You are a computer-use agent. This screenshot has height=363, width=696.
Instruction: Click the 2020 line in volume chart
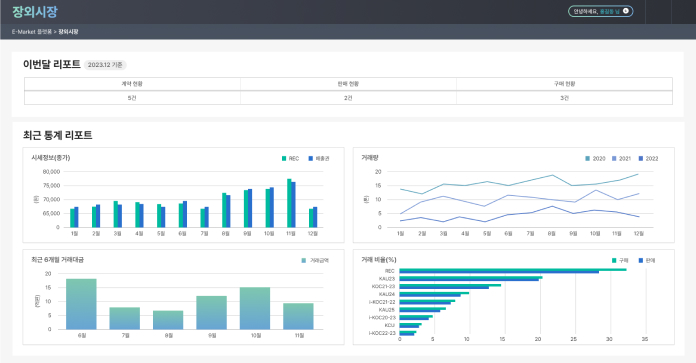coord(519,184)
